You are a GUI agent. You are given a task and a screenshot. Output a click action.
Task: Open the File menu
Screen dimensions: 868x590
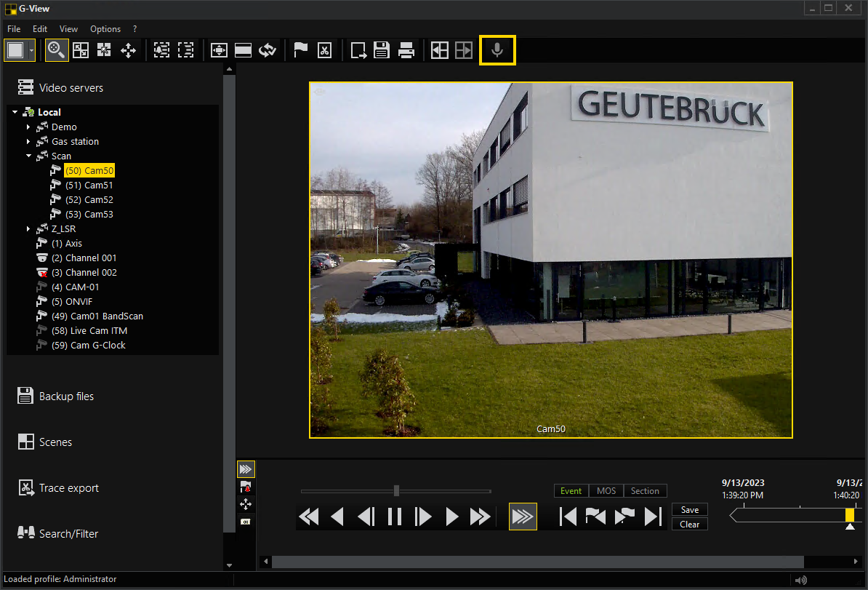[x=14, y=29]
